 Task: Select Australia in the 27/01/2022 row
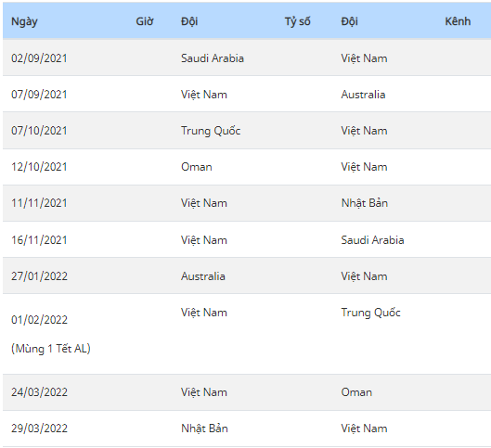[203, 276]
